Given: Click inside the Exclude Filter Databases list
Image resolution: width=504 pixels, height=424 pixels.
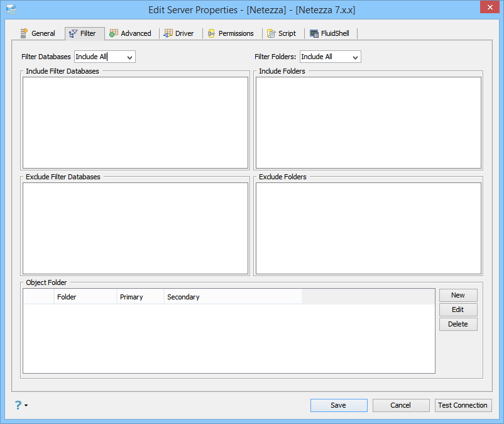Looking at the screenshot, I should (x=135, y=228).
